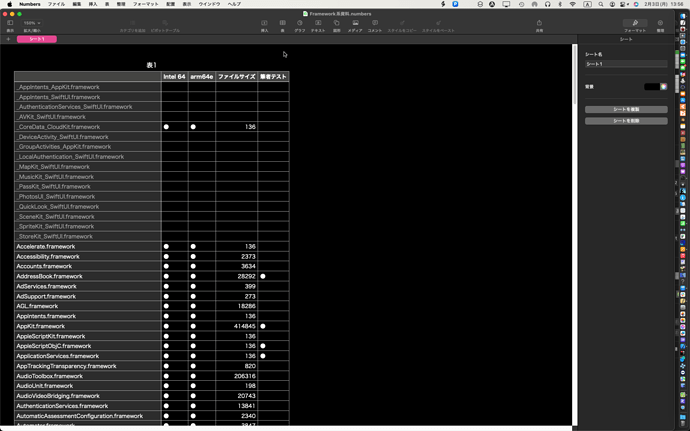Add a new sheet with plus button

(8, 39)
